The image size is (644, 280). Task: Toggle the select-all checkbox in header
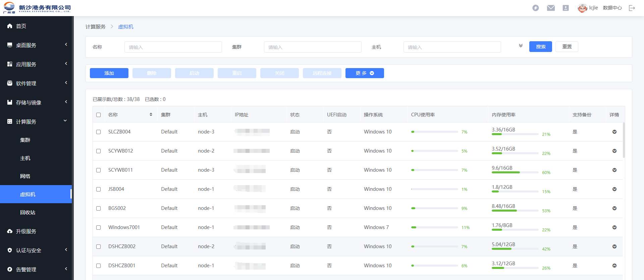(x=98, y=115)
